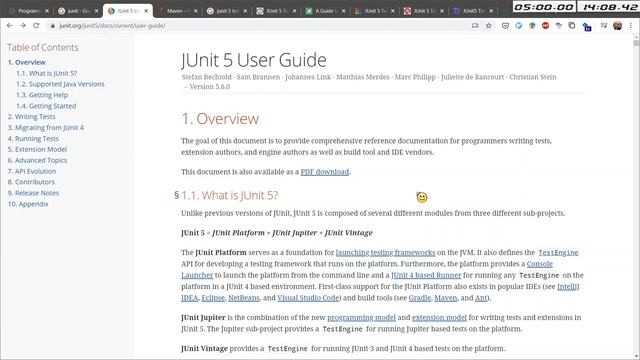This screenshot has width=640, height=360.
Task: Open the launching testing frameworks link
Action: click(x=385, y=253)
